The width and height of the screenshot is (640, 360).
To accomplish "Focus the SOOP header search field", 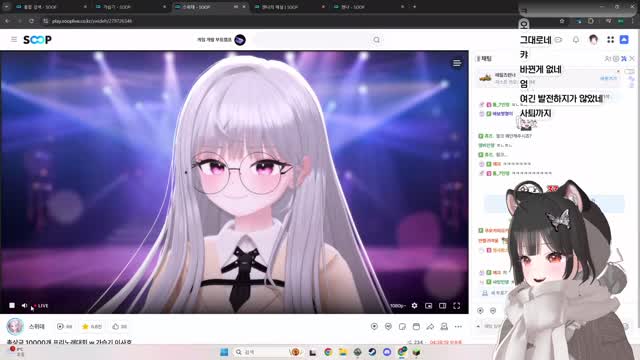I will pos(312,40).
